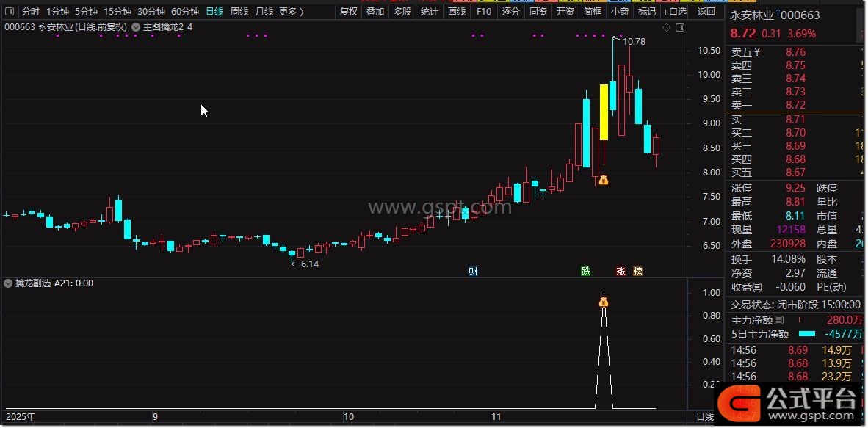Click the 财 financial event marker
The width and height of the screenshot is (868, 428).
pos(473,271)
